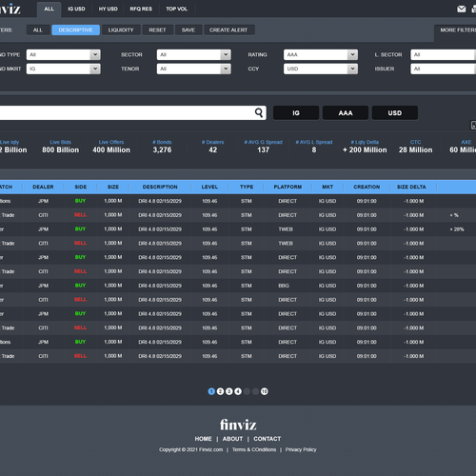The image size is (476, 476).
Task: Sort by the SIZE column header
Action: coord(113,187)
